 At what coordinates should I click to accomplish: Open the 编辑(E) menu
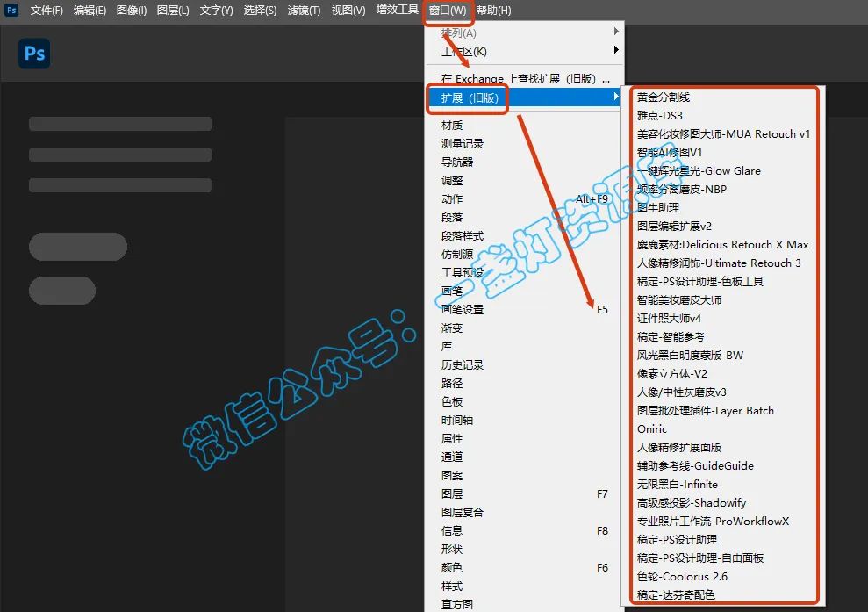point(90,11)
